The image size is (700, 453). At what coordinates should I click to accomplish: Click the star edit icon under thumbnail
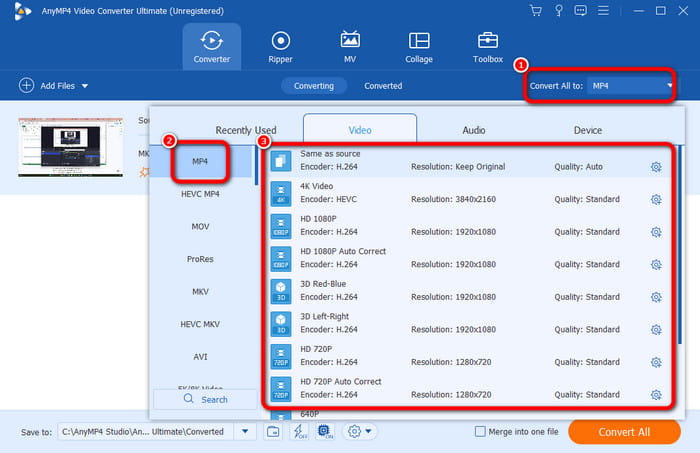(144, 172)
